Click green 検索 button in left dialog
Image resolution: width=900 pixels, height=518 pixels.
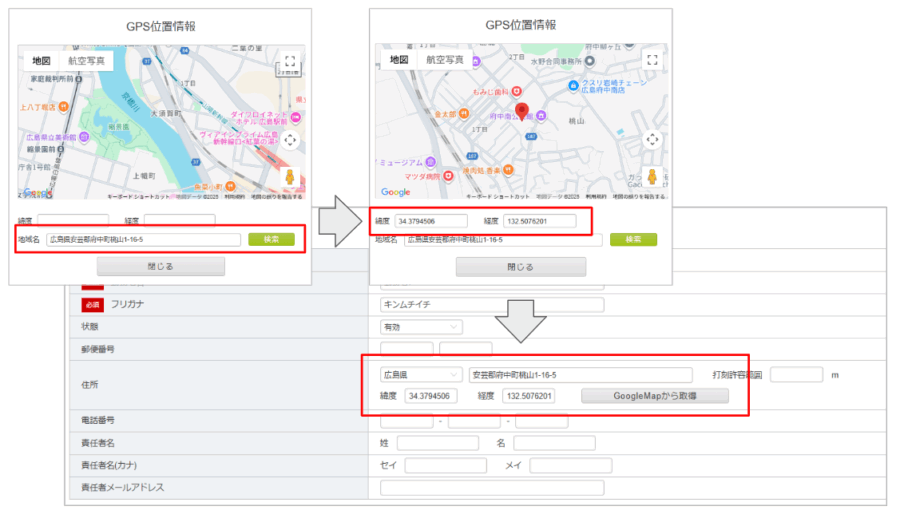271,239
